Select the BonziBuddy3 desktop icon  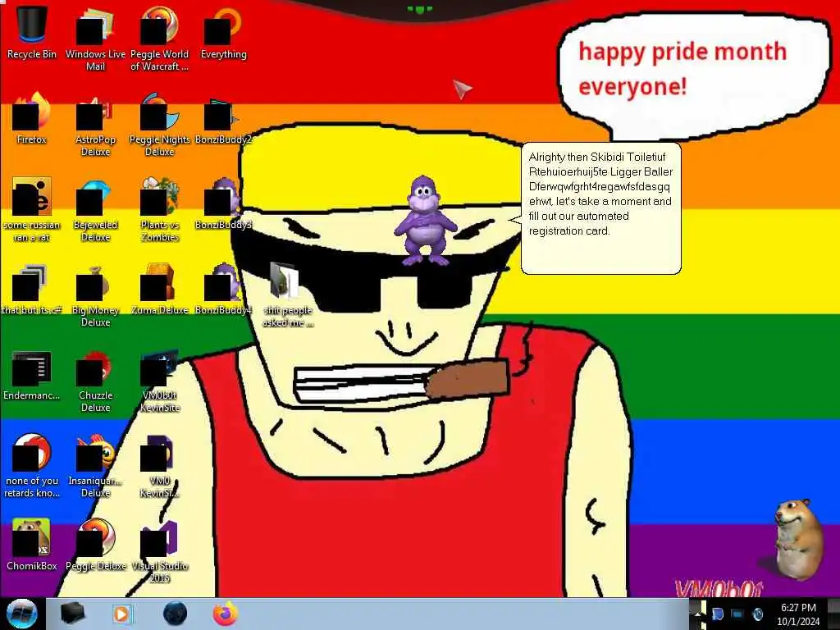[x=223, y=203]
